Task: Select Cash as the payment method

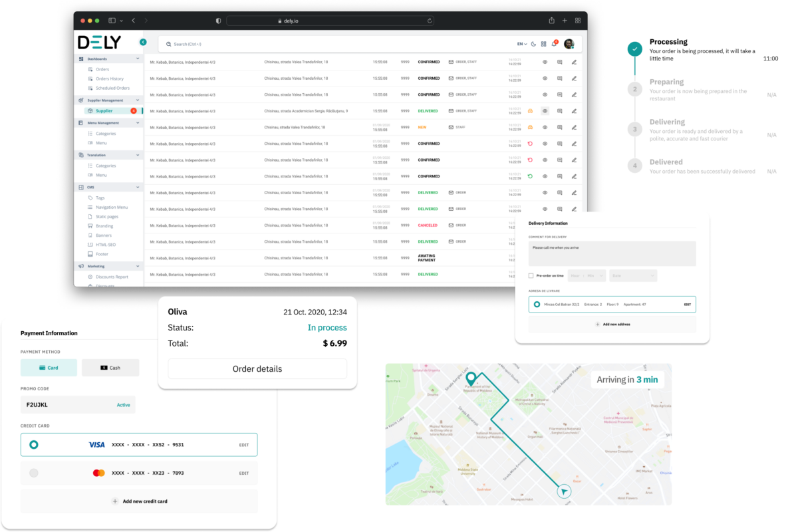Action: (110, 368)
